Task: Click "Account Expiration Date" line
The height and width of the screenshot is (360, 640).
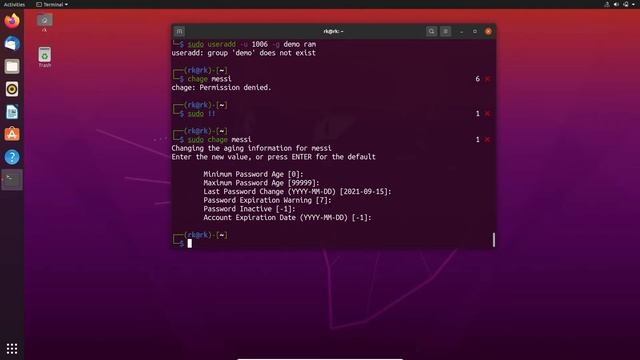Action: pyautogui.click(x=287, y=218)
